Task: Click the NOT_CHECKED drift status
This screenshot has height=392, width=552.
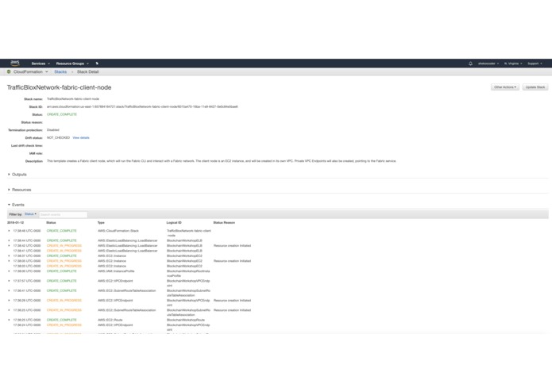Action: tap(59, 138)
